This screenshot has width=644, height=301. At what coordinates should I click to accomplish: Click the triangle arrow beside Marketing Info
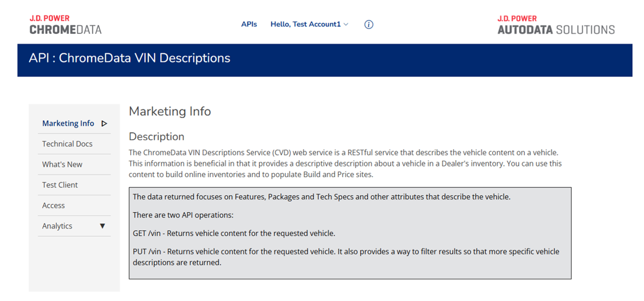click(x=105, y=123)
